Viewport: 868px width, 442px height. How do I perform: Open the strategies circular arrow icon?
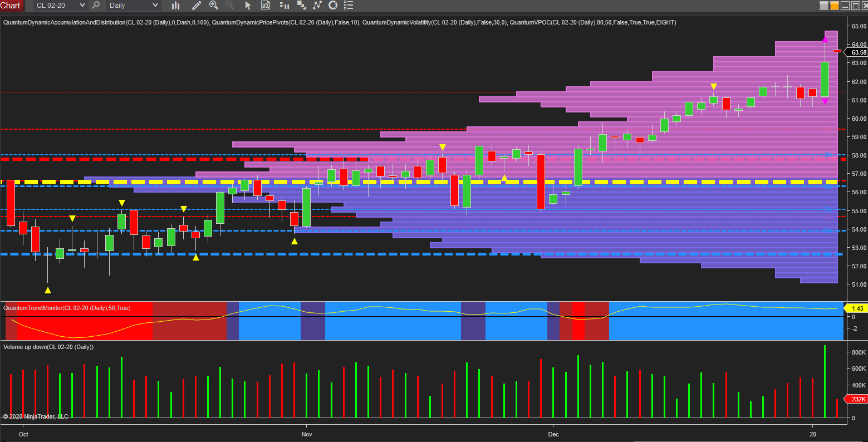click(x=333, y=6)
